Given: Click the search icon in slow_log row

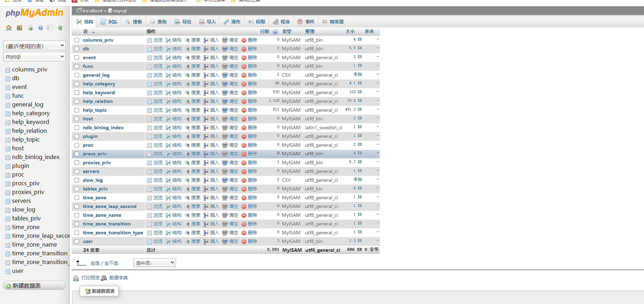Looking at the screenshot, I should pyautogui.click(x=187, y=180).
